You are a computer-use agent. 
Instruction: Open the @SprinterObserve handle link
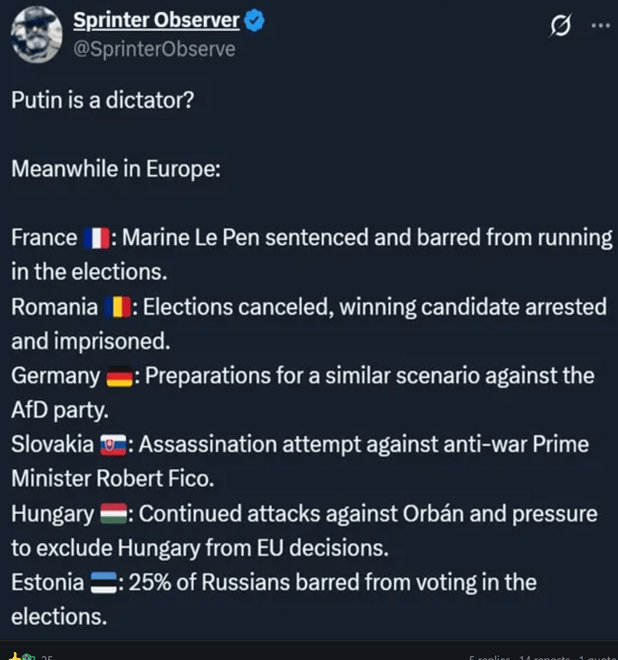pos(154,48)
